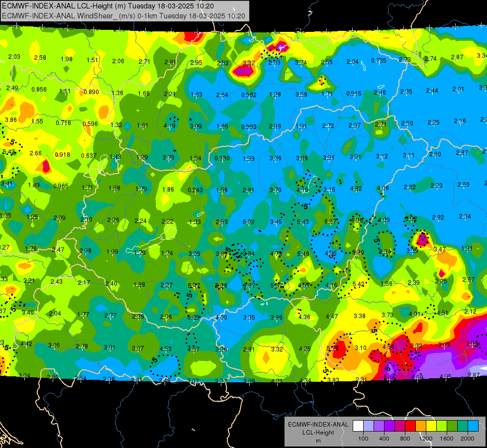Click the legend tick label 800
The width and height of the screenshot is (487, 448).
pos(405,439)
